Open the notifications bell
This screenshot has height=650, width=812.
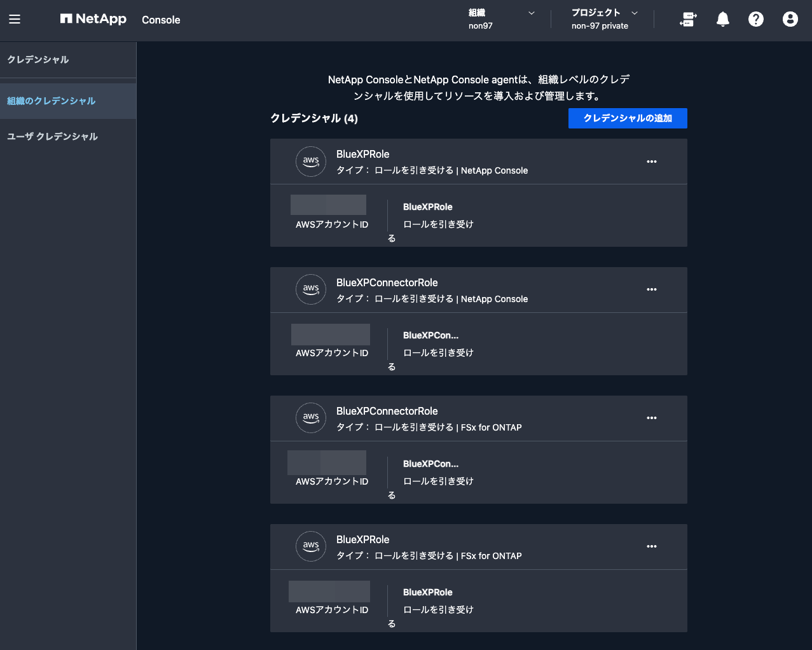723,20
